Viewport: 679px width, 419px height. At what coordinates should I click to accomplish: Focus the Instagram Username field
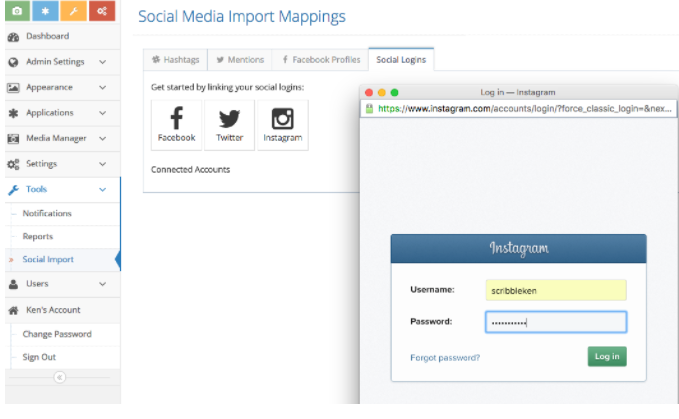[x=556, y=290]
